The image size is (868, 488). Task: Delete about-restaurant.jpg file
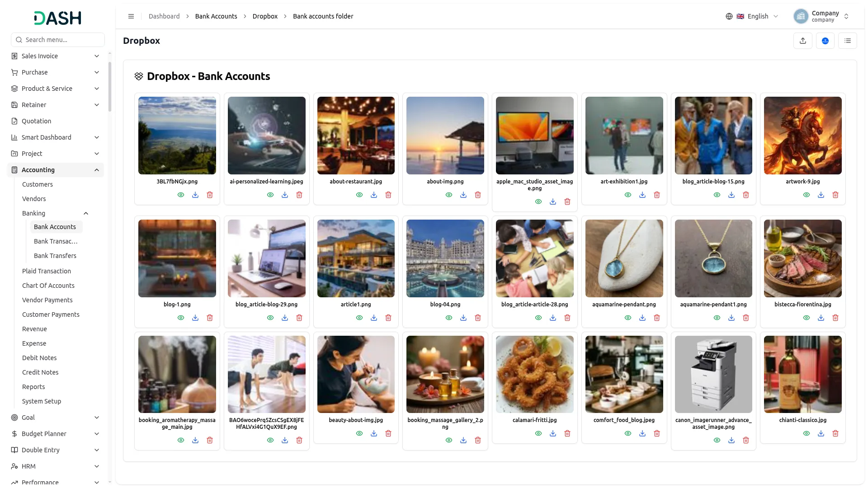click(388, 195)
